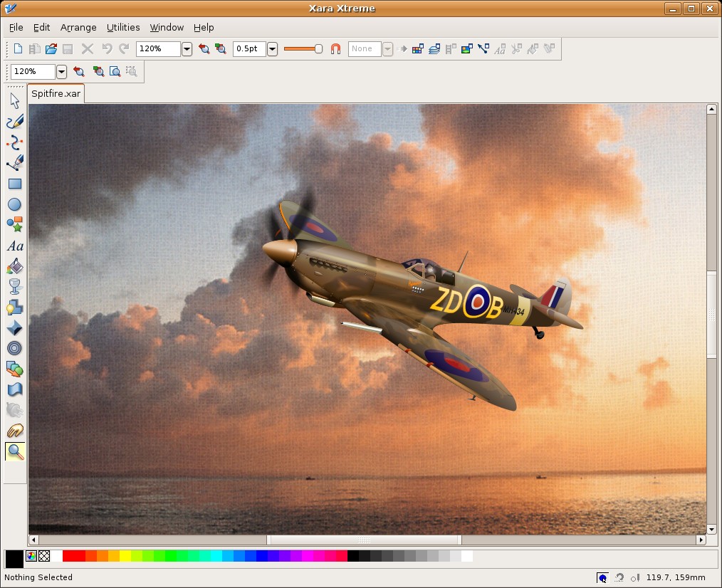Expand the lower toolbar zoom dropdown
Screen dimensions: 722x588
coord(61,71)
